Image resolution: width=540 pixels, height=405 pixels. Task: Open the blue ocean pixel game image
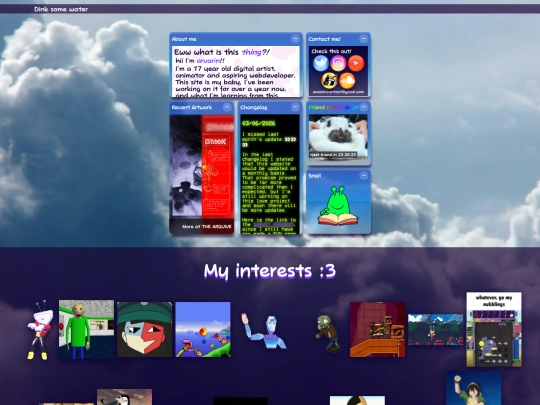click(203, 329)
